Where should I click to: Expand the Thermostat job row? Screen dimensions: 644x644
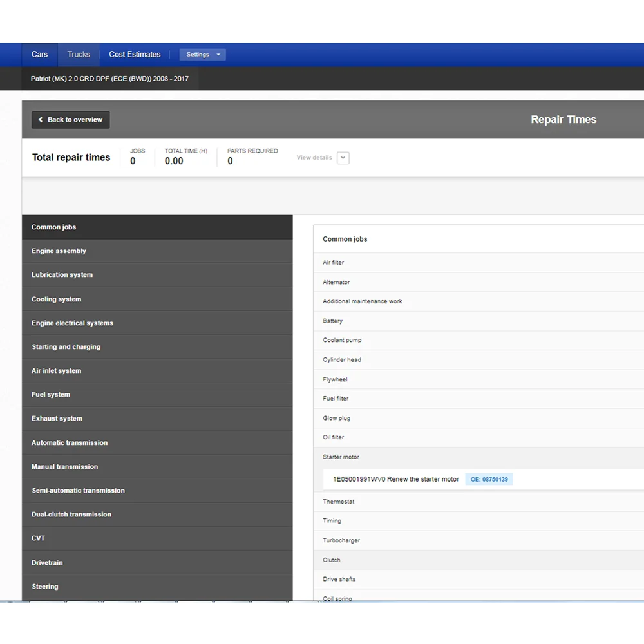click(x=339, y=502)
